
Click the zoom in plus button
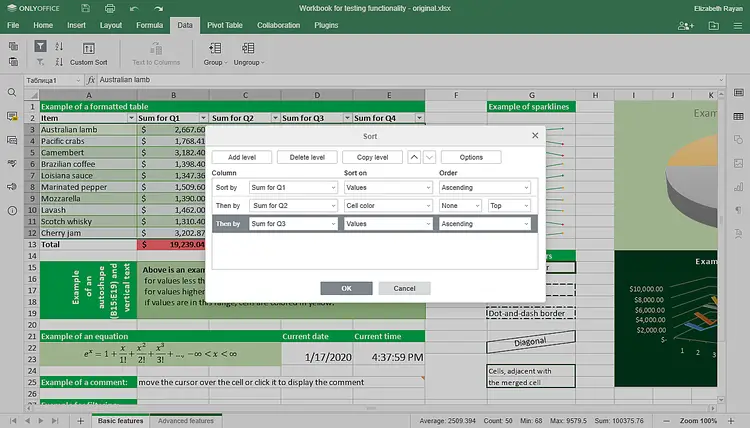click(731, 421)
